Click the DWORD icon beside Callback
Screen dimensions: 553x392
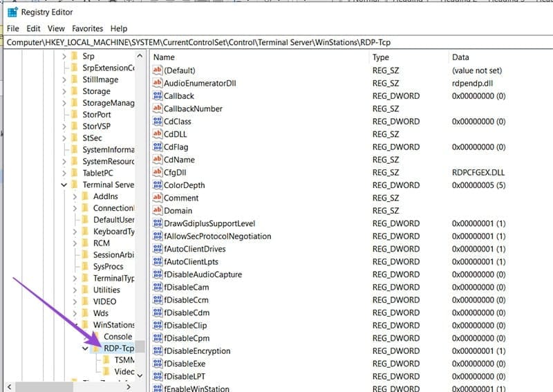158,95
